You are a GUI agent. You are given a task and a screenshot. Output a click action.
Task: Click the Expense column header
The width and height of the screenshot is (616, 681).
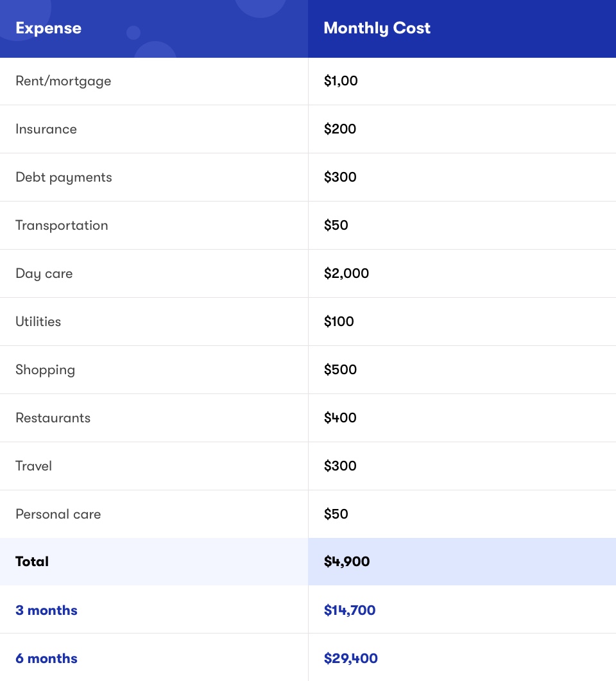[x=48, y=28]
